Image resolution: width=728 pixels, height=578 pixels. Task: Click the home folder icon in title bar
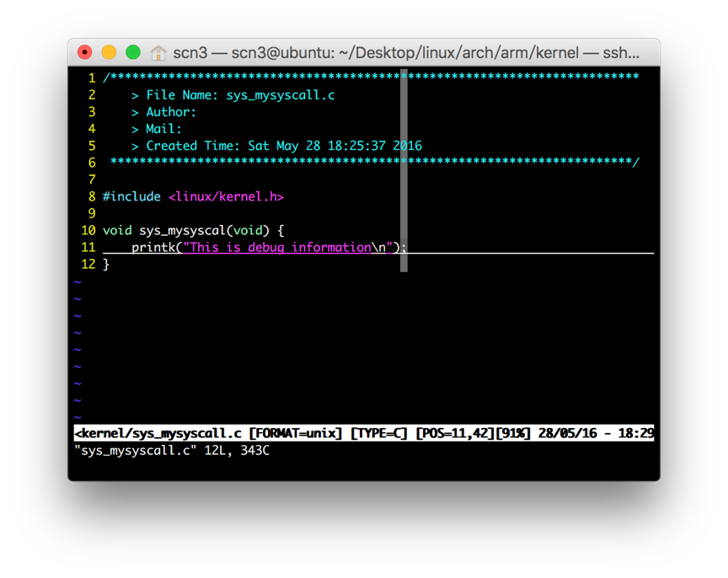coord(158,53)
